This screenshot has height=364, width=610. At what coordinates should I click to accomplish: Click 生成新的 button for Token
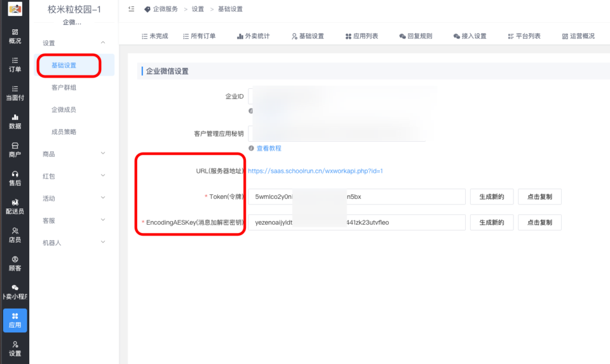[x=491, y=197]
